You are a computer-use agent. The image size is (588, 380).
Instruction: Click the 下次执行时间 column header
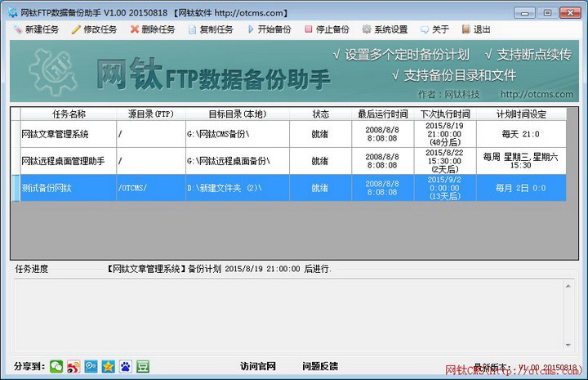pos(445,114)
